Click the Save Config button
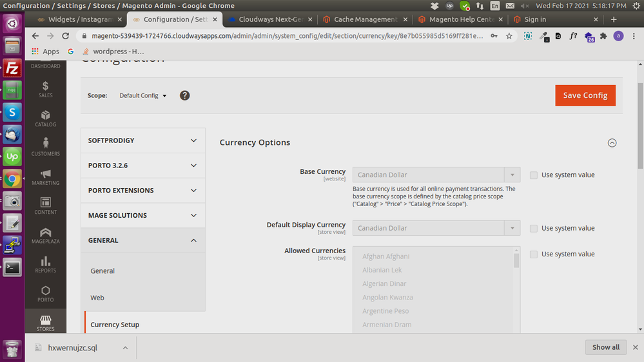 [585, 95]
